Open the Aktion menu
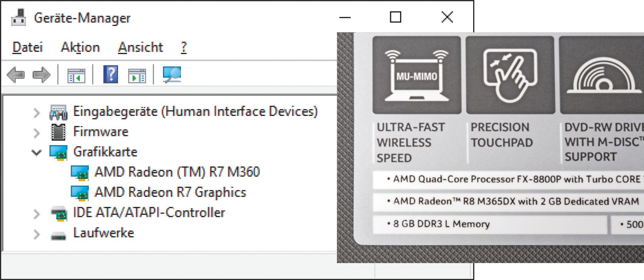 (x=80, y=47)
